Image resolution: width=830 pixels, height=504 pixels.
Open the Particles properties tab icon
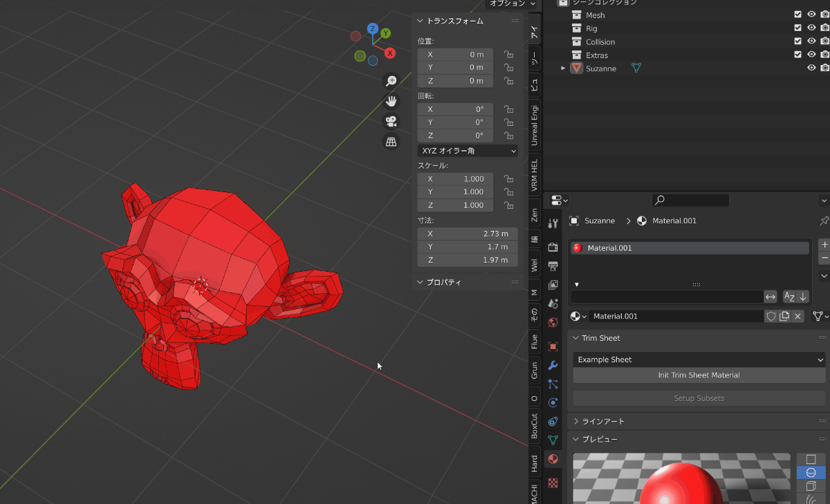553,384
